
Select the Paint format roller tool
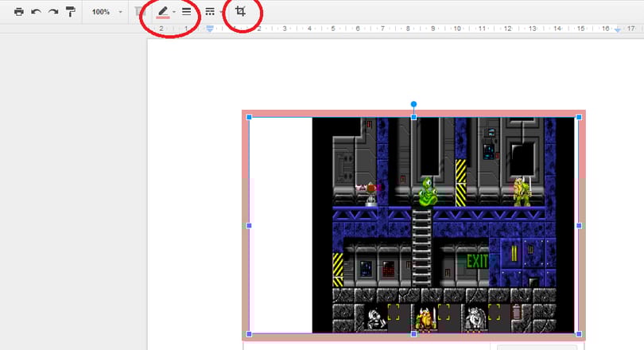click(x=71, y=11)
